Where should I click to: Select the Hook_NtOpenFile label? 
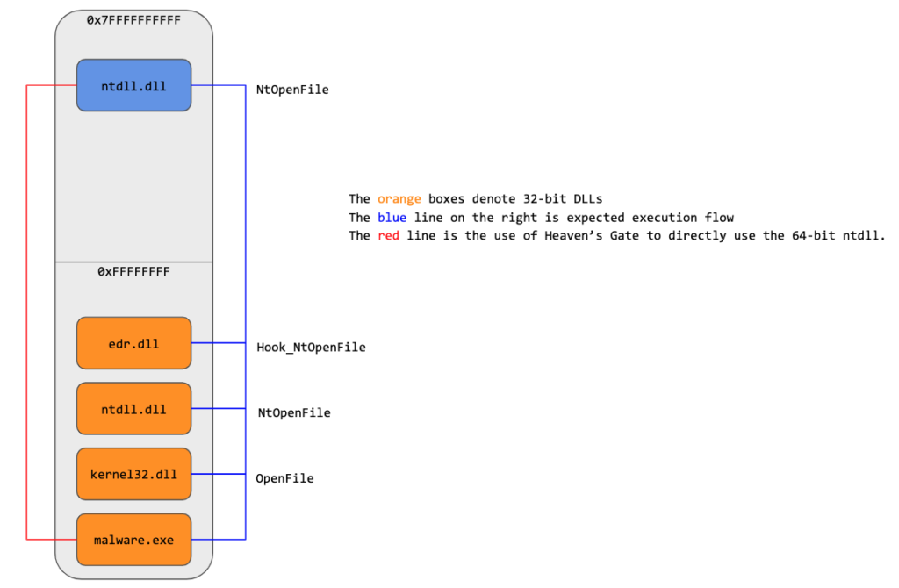[x=311, y=348]
